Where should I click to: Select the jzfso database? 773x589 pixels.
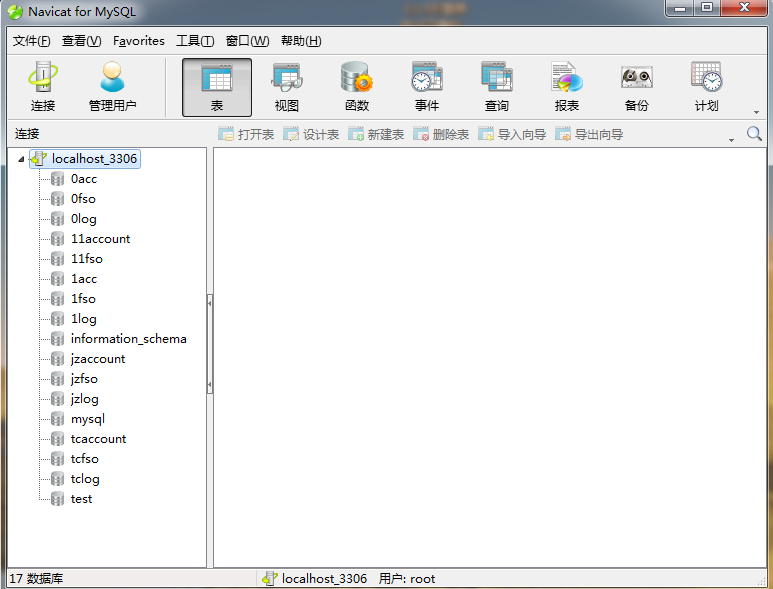(84, 379)
